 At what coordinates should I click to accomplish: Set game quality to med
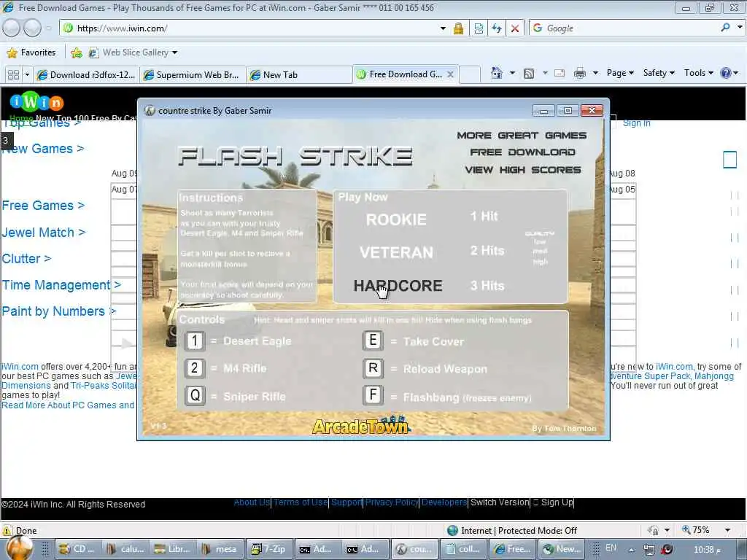[541, 251]
